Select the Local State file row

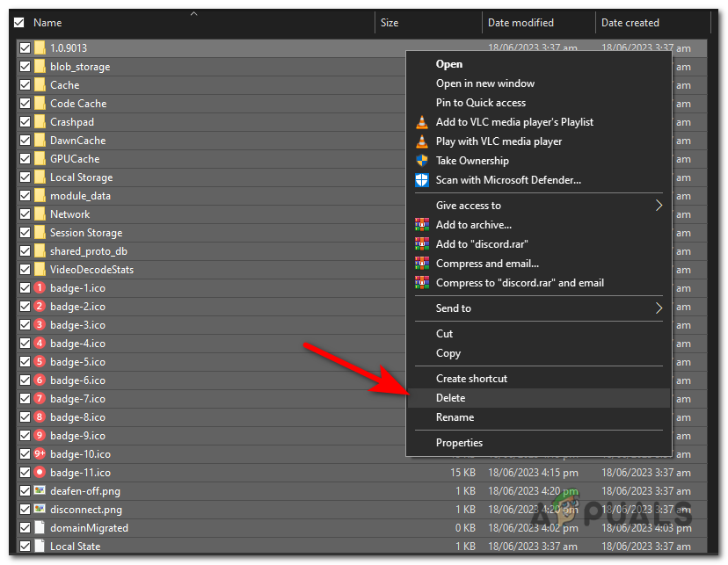(78, 546)
